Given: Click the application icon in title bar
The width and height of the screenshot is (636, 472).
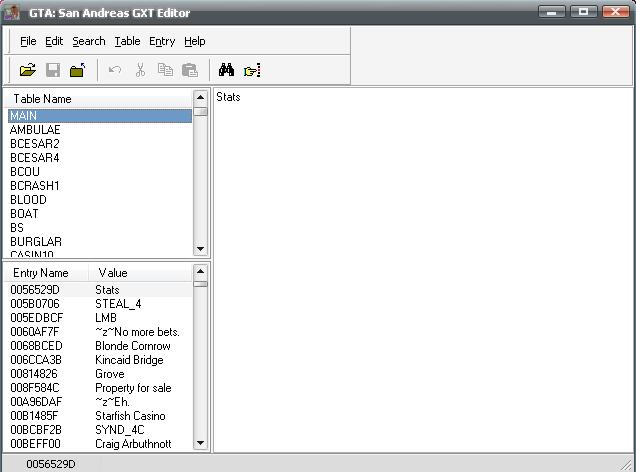Looking at the screenshot, I should click(12, 13).
